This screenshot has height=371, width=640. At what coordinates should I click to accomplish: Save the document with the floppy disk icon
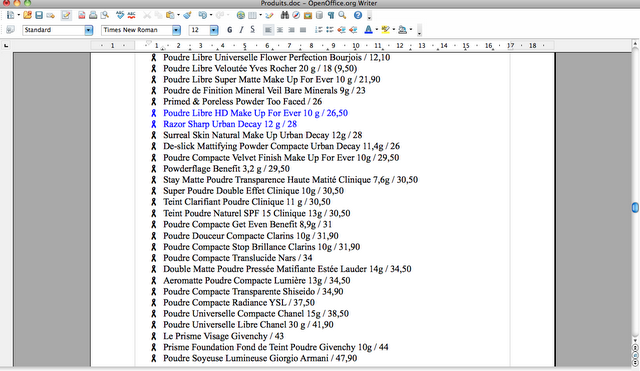(39, 16)
